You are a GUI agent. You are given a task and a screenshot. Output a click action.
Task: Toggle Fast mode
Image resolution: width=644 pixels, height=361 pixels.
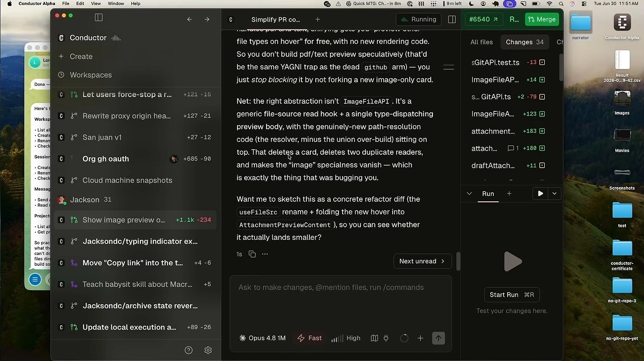click(x=309, y=338)
